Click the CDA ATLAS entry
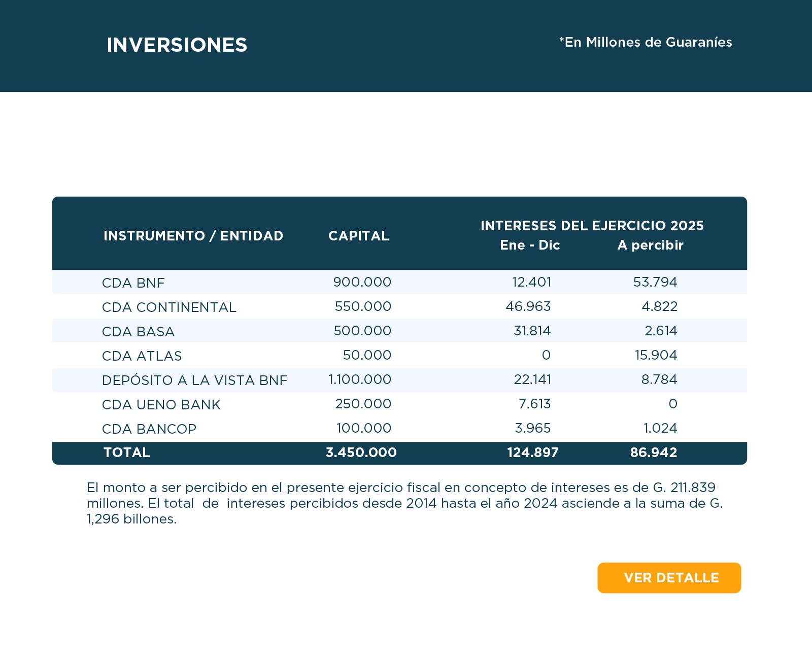 tap(142, 356)
